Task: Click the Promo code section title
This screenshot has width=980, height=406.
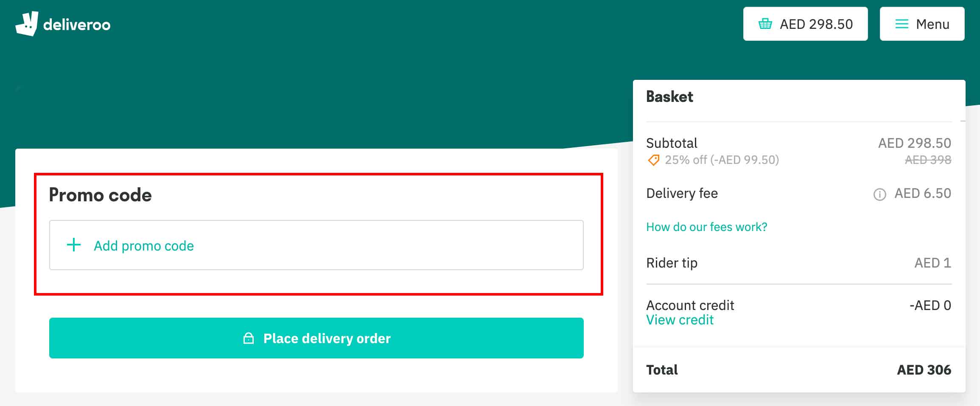Action: click(x=101, y=195)
